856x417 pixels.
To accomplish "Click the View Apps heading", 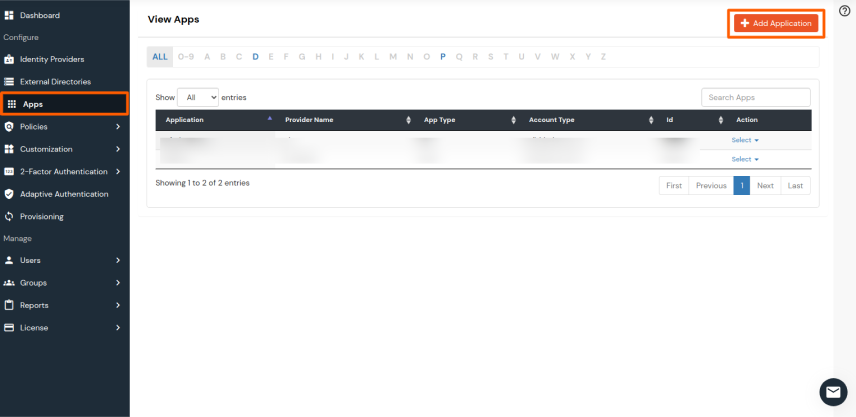I will coord(174,20).
